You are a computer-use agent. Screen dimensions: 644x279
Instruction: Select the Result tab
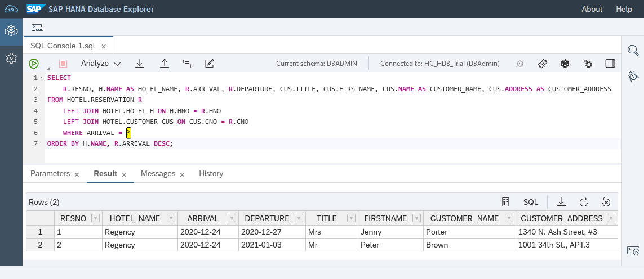point(105,174)
